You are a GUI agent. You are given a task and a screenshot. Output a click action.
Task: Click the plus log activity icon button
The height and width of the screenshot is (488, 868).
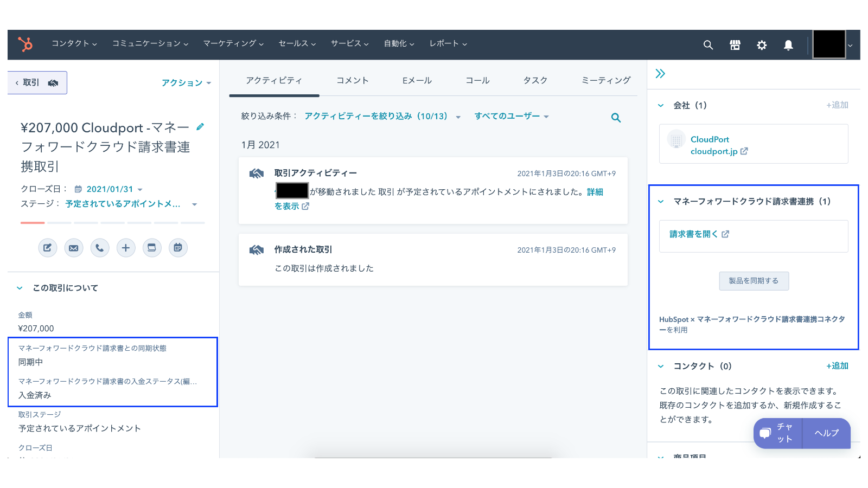[126, 248]
